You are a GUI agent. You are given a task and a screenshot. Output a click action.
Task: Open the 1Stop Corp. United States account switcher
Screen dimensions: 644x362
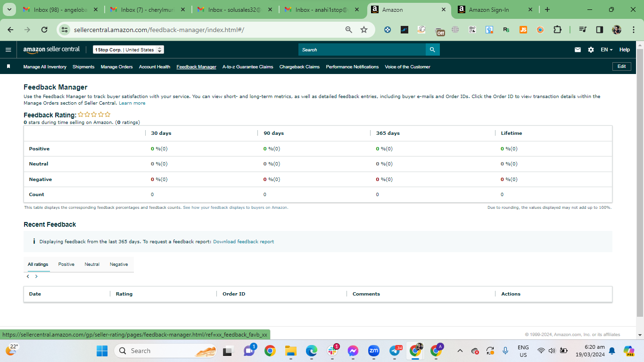tap(129, 49)
